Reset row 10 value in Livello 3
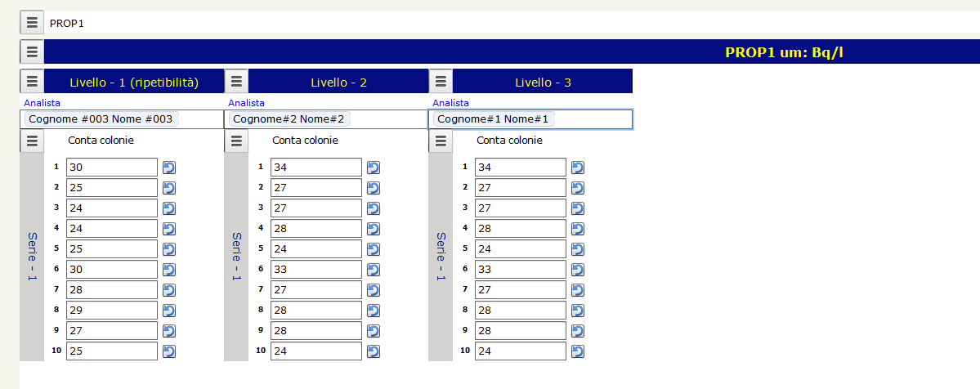Viewport: 980px width, 389px height. (x=578, y=351)
